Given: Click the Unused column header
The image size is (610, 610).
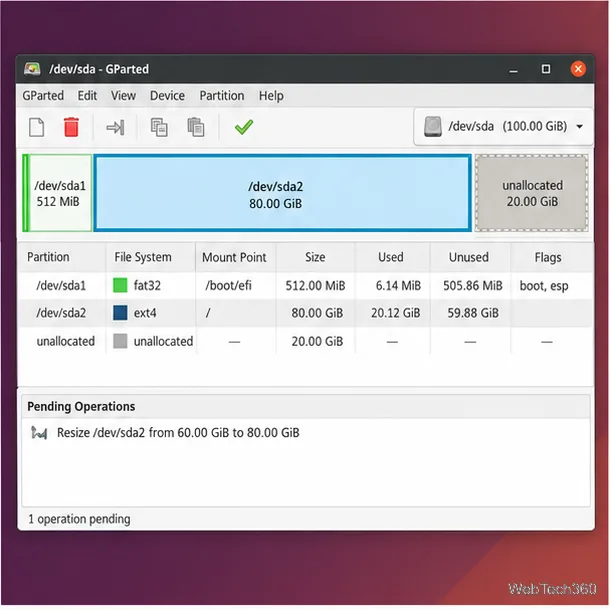Looking at the screenshot, I should pyautogui.click(x=470, y=257).
